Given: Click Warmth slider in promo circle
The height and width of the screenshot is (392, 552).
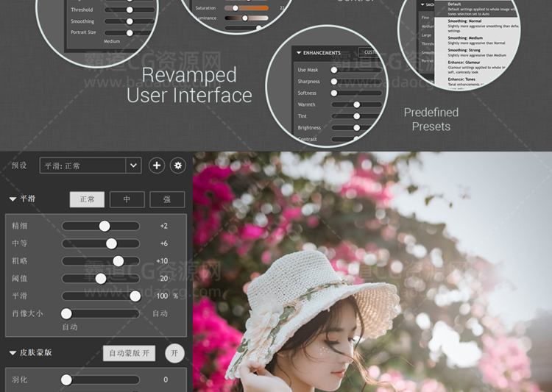Looking at the screenshot, I should click(x=356, y=104).
